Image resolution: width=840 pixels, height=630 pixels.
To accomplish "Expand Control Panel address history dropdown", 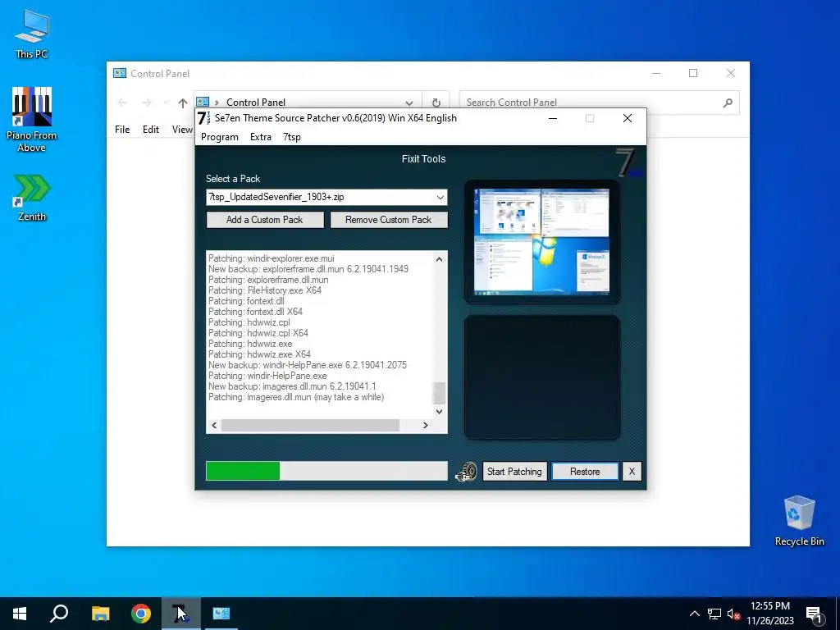I will coord(409,103).
